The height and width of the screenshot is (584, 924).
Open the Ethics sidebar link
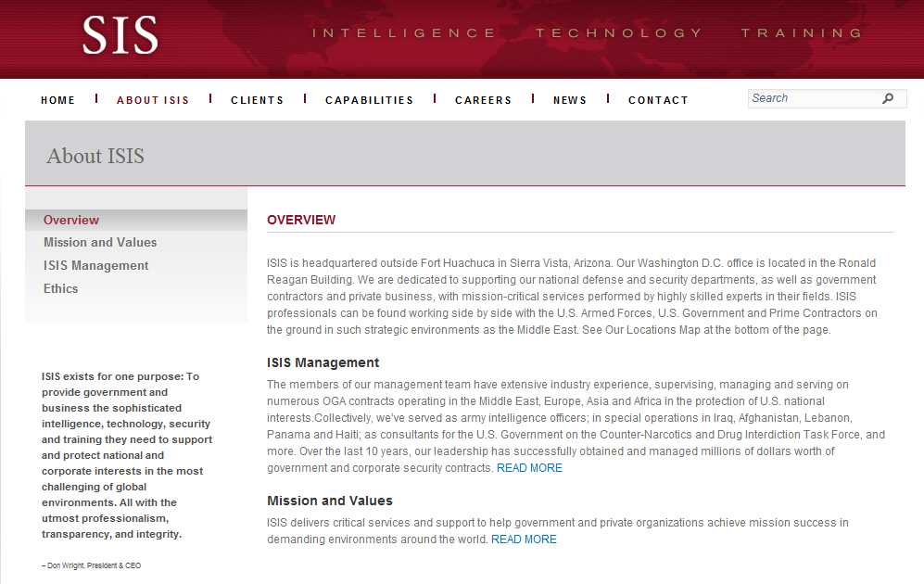coord(60,289)
